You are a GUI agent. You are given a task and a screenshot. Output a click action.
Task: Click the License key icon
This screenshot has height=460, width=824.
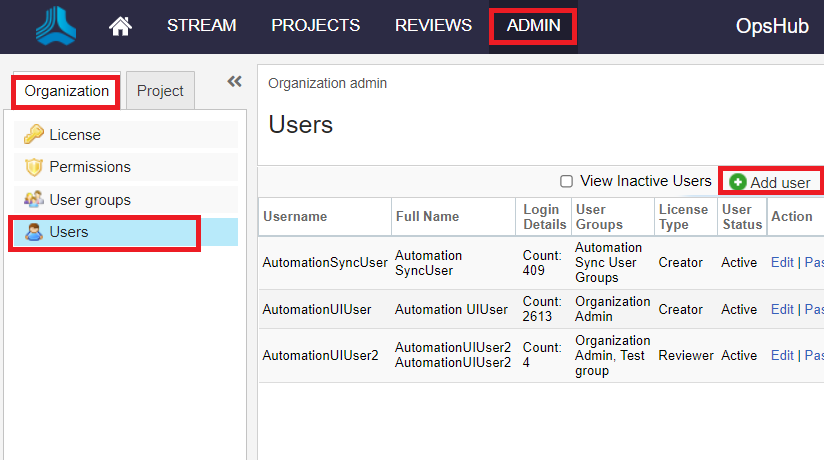(x=34, y=135)
